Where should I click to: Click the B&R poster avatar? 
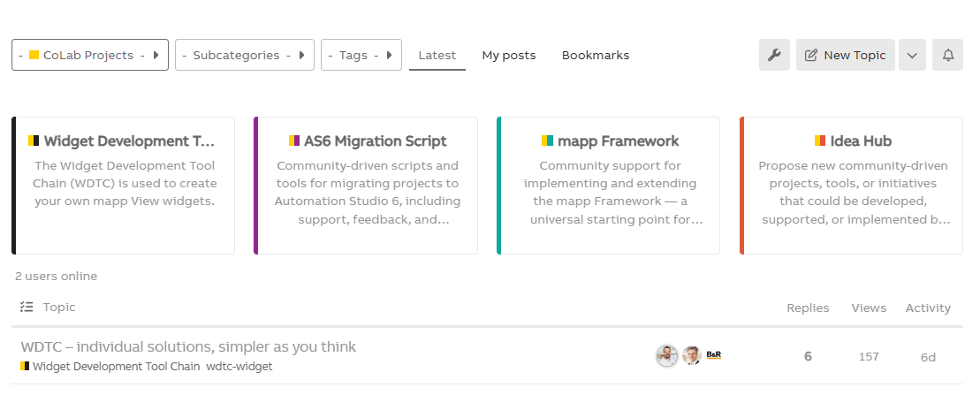(x=714, y=355)
